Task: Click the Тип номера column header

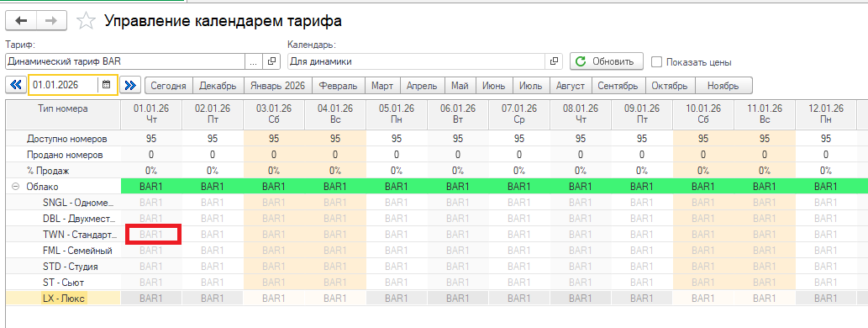Action: click(x=63, y=114)
